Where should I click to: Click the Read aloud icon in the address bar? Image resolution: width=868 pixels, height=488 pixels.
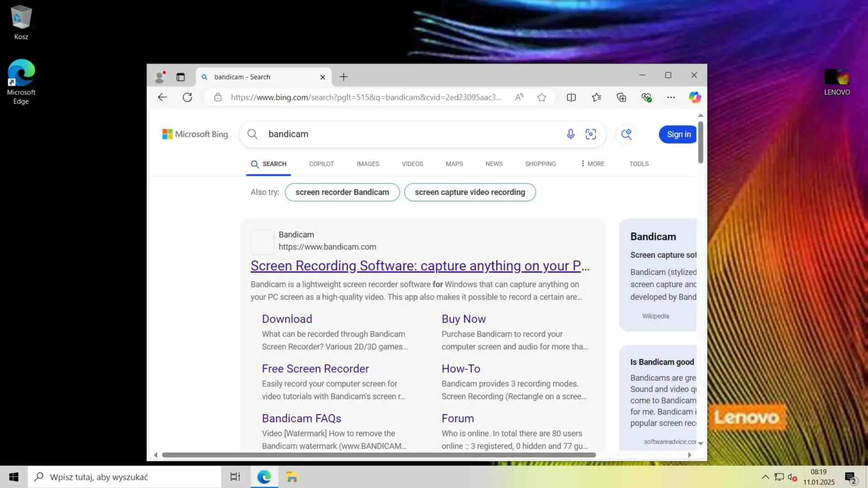click(519, 97)
